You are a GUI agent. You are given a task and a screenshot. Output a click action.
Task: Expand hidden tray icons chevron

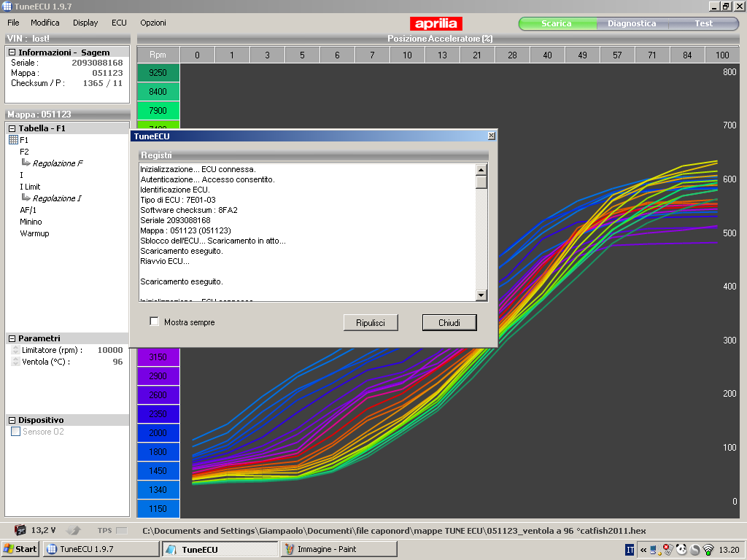[643, 550]
